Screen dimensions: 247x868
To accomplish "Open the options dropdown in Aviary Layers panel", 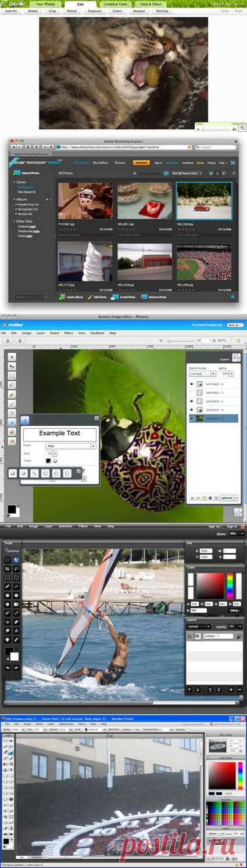I will coord(228,498).
